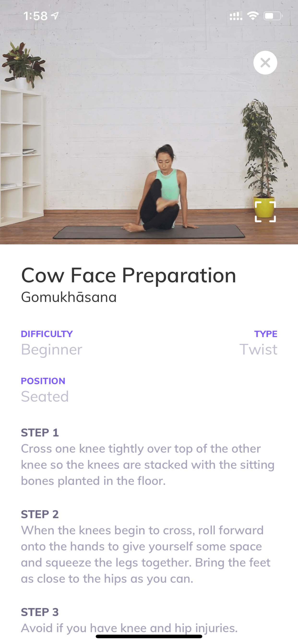
Task: Tap the cellular signal bars icon
Action: 236,16
